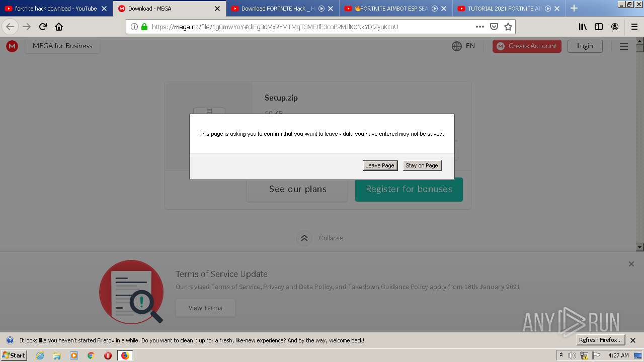Click Register for bonuses button
This screenshot has width=644, height=362.
409,189
